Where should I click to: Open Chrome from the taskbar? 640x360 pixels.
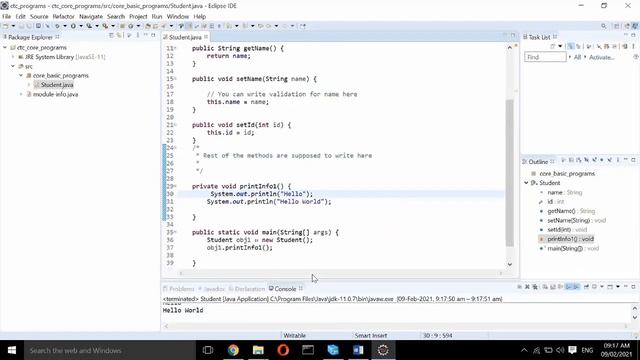(233, 350)
